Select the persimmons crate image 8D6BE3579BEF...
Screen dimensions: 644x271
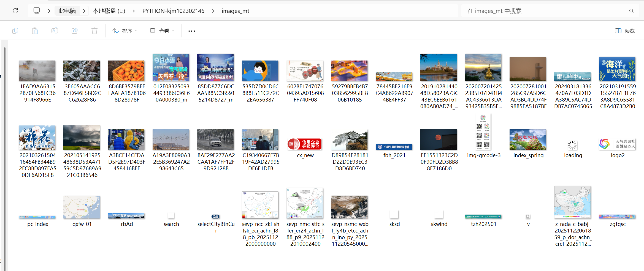[x=126, y=71]
